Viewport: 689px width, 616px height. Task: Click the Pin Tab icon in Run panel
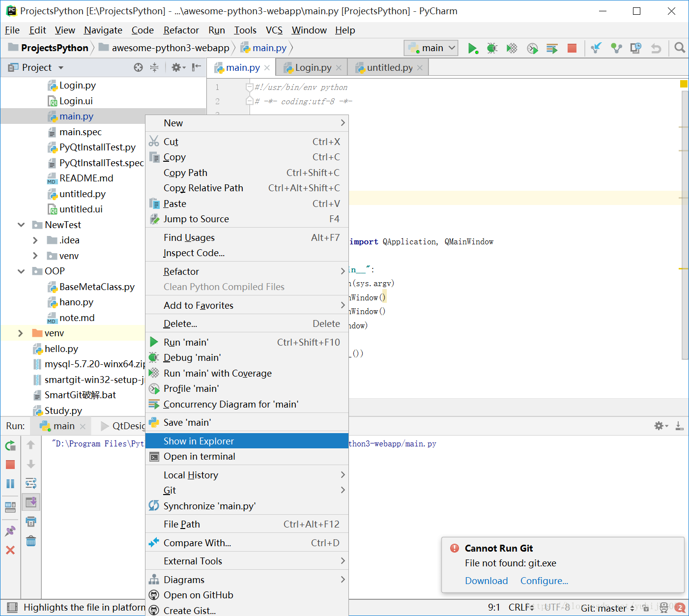tap(10, 531)
